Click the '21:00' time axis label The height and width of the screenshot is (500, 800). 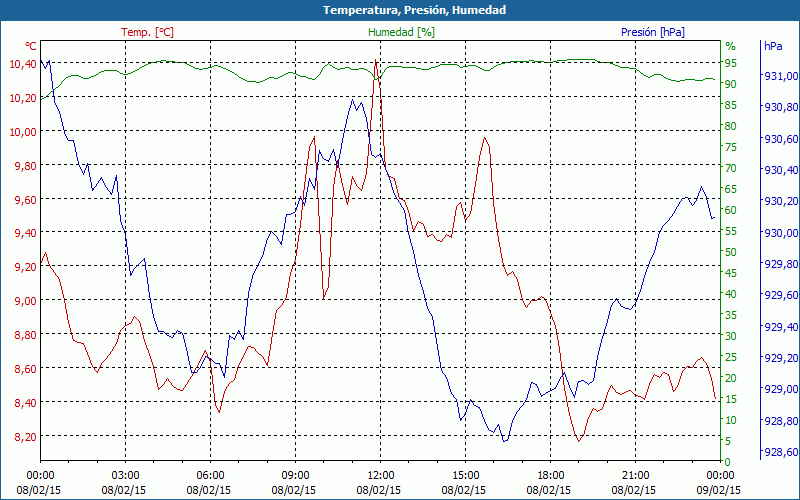[636, 476]
